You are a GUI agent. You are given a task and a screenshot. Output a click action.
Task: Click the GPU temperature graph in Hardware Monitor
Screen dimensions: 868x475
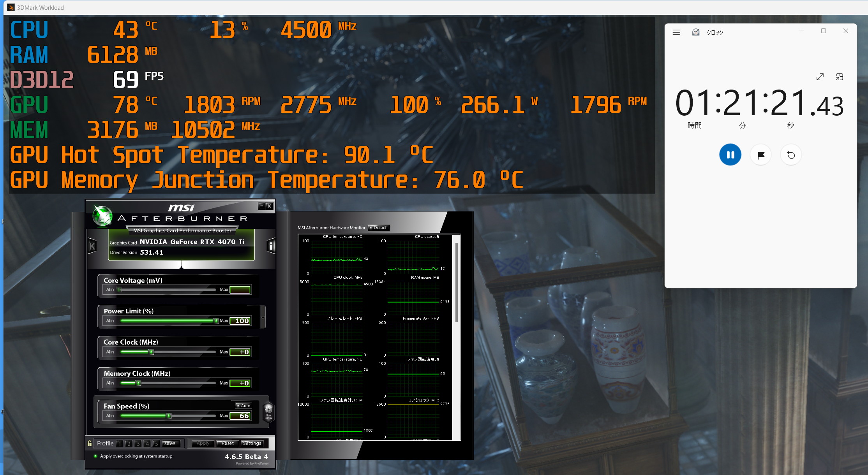point(337,380)
